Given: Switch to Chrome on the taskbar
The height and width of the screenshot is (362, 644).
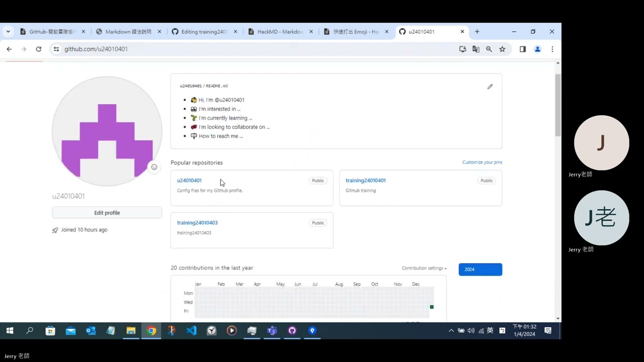Looking at the screenshot, I should coord(151,331).
